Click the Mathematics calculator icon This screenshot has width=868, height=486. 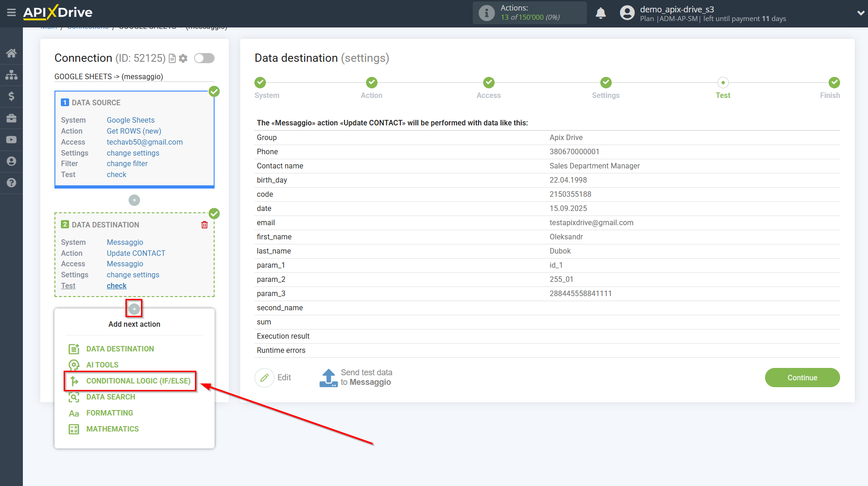click(74, 429)
